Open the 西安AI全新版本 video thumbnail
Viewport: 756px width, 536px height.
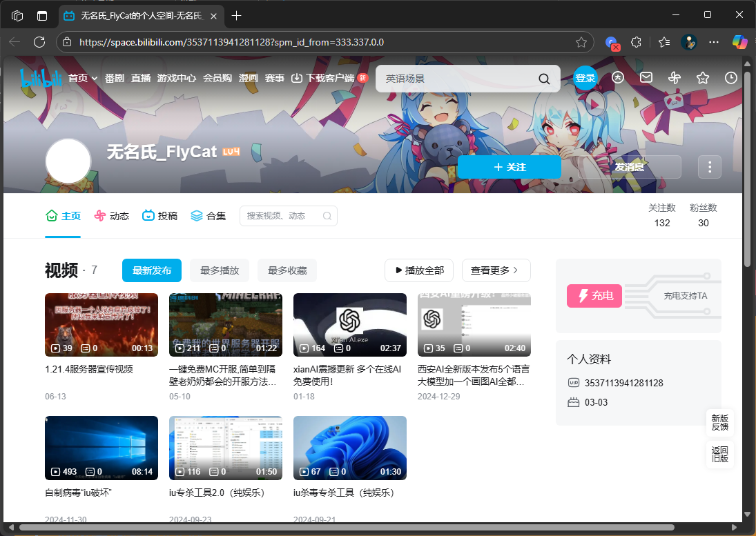click(474, 325)
